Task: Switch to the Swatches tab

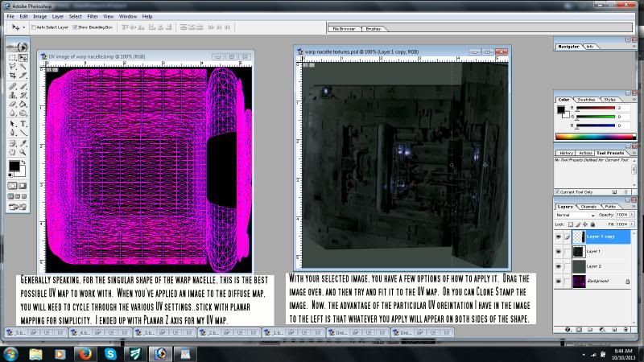Action: [x=586, y=100]
